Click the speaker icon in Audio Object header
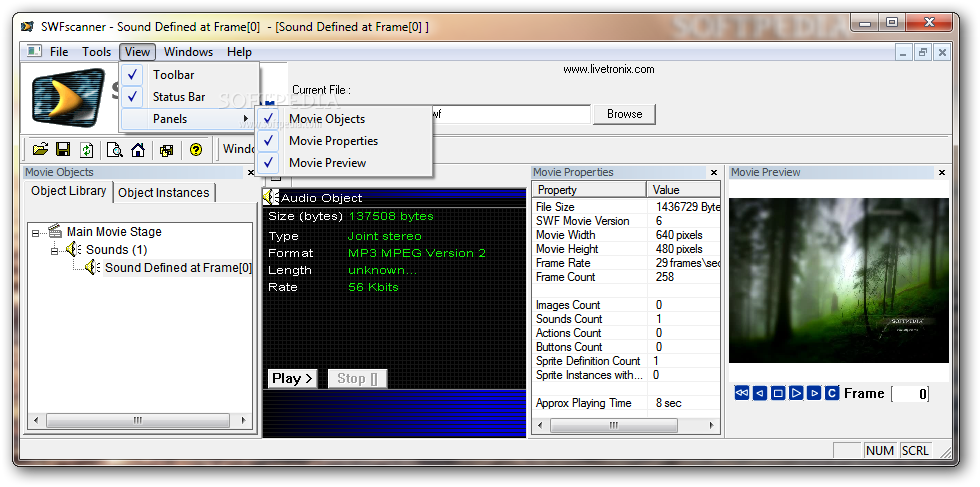The image size is (980, 487). pyautogui.click(x=270, y=198)
